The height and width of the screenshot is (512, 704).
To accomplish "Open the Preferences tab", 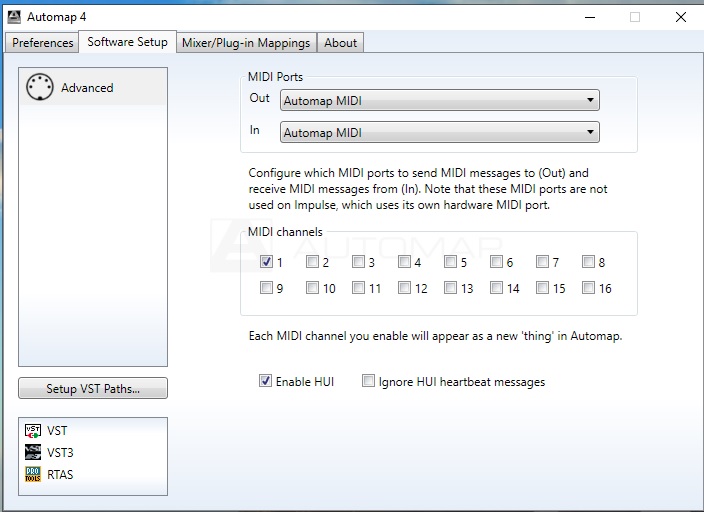I will (42, 43).
